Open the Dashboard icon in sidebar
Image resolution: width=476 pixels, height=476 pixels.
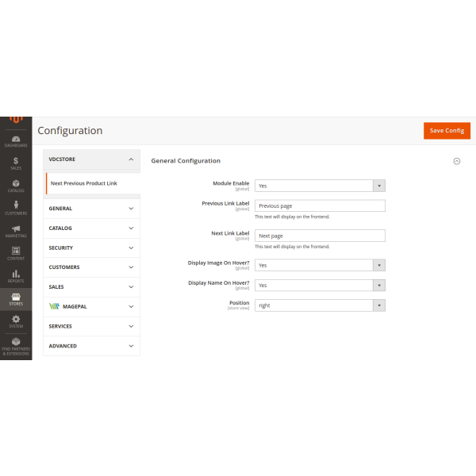(16, 140)
